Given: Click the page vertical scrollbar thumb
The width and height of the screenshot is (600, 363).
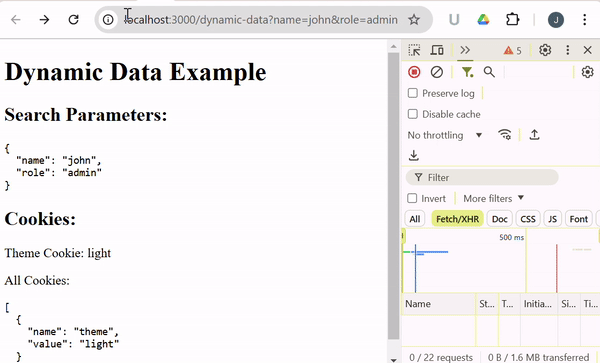Looking at the screenshot, I should (x=393, y=196).
